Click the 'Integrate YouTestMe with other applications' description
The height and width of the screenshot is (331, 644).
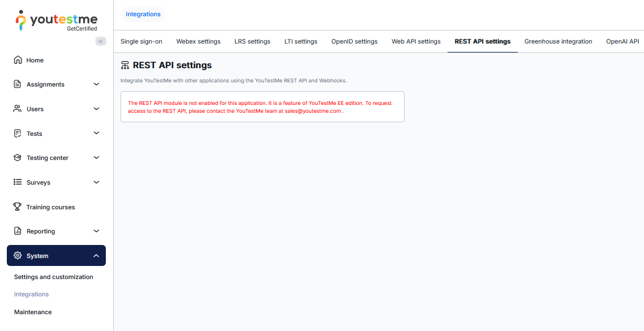coord(234,81)
